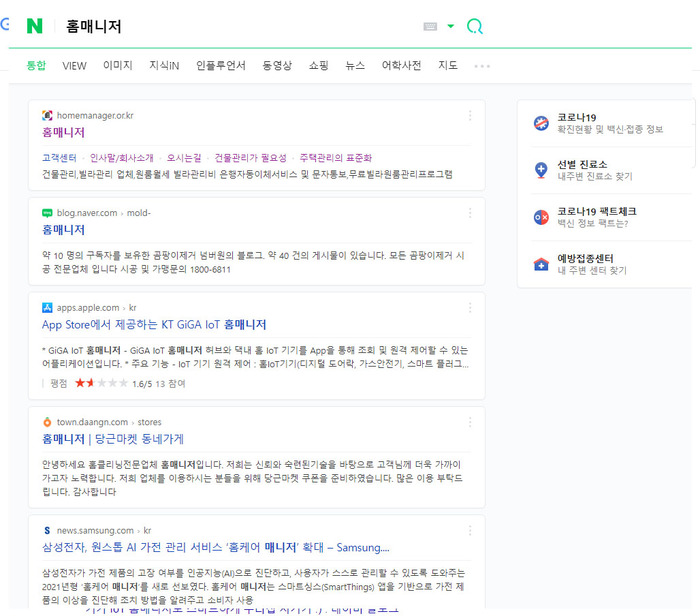Open the homemanager.or.kr 홈매니저 title link
700x616 pixels.
click(63, 132)
